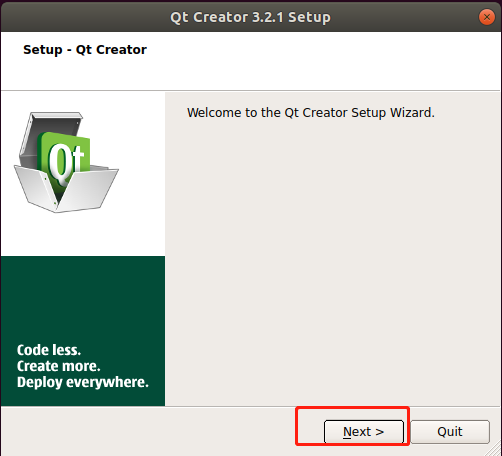502x456 pixels.
Task: Click the empty button bar left of Next
Action: coord(148,432)
